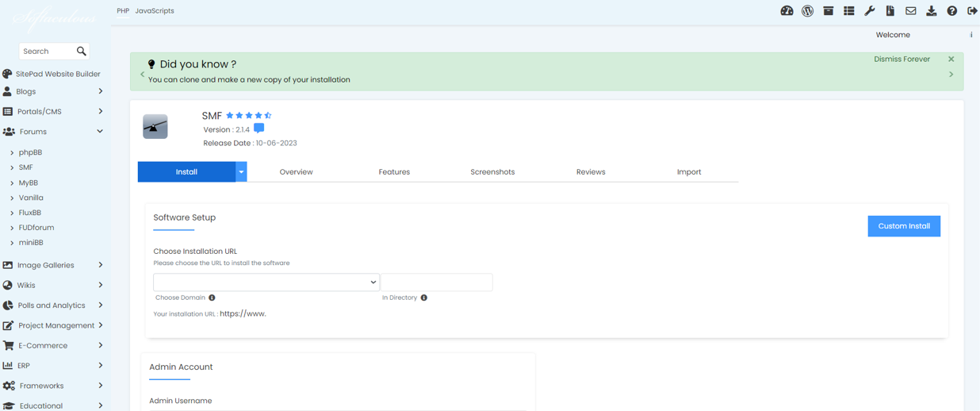Open phpBB in the Forums list
This screenshot has width=980, height=411.
pyautogui.click(x=30, y=152)
